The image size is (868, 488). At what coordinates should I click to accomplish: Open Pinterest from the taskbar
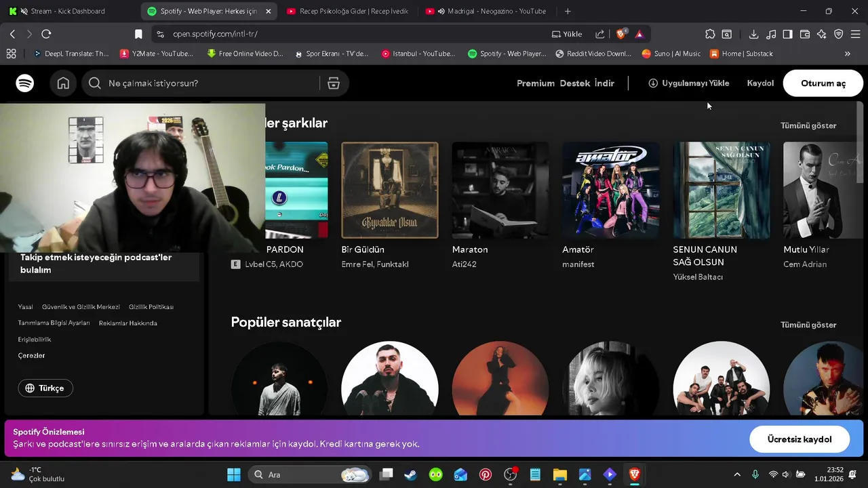pyautogui.click(x=486, y=474)
